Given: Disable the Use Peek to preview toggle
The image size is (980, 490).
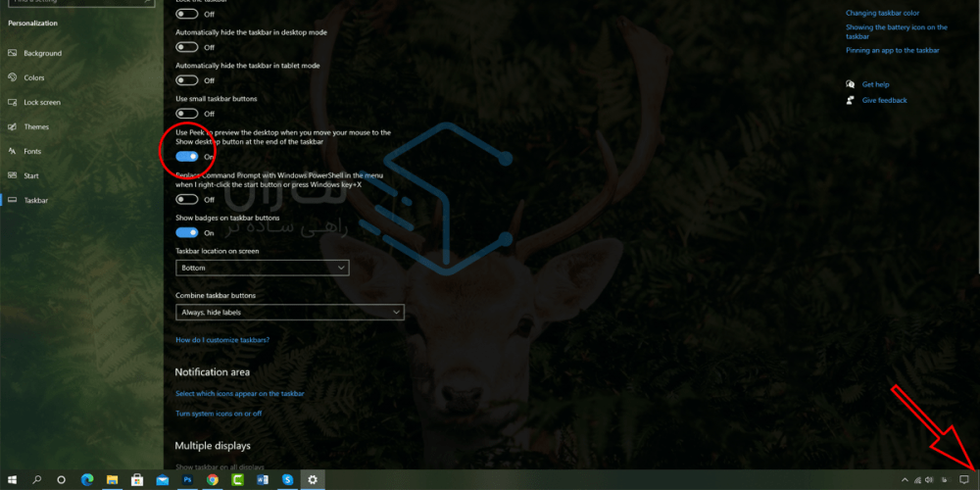Looking at the screenshot, I should pos(187,156).
